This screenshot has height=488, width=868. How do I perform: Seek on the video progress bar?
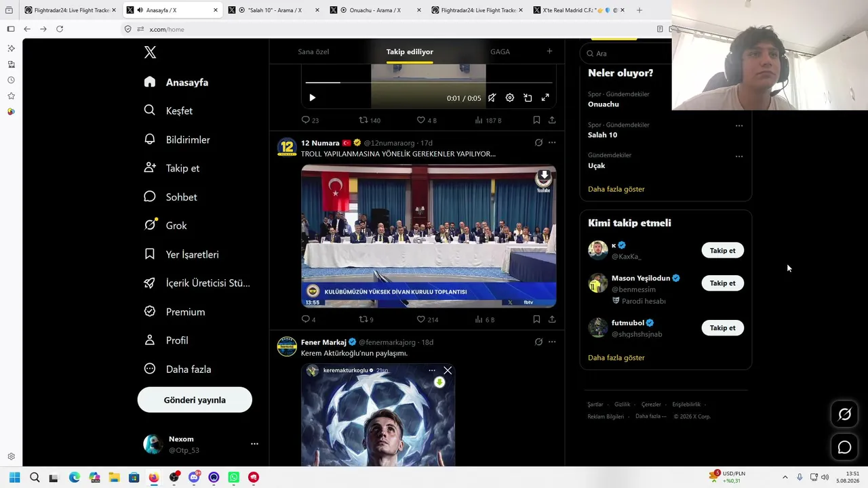point(429,83)
